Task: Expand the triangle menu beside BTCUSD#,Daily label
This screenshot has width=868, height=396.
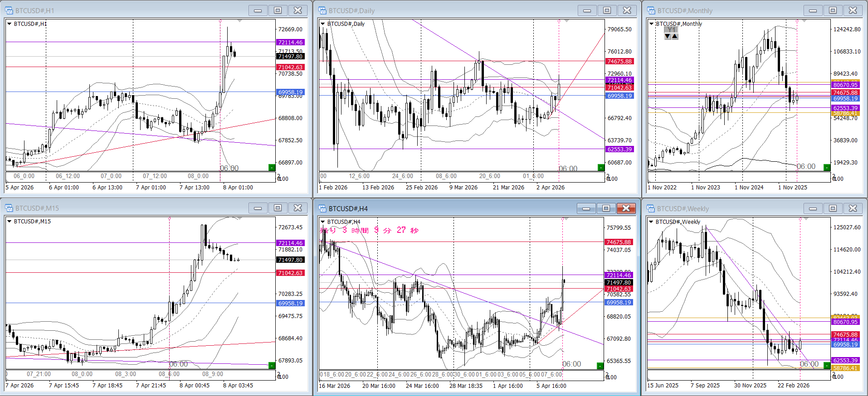Action: pos(322,24)
